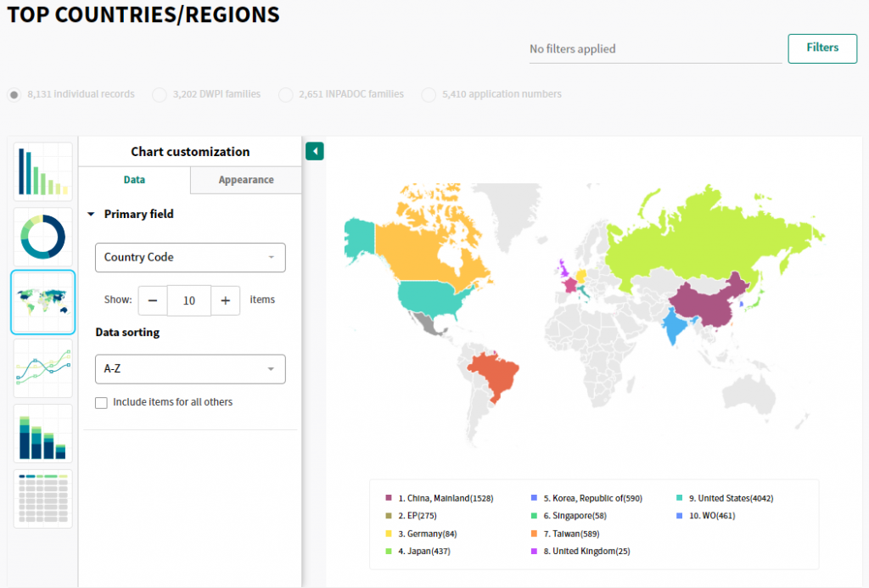Click the Taiwan legend color swatch

click(x=535, y=534)
